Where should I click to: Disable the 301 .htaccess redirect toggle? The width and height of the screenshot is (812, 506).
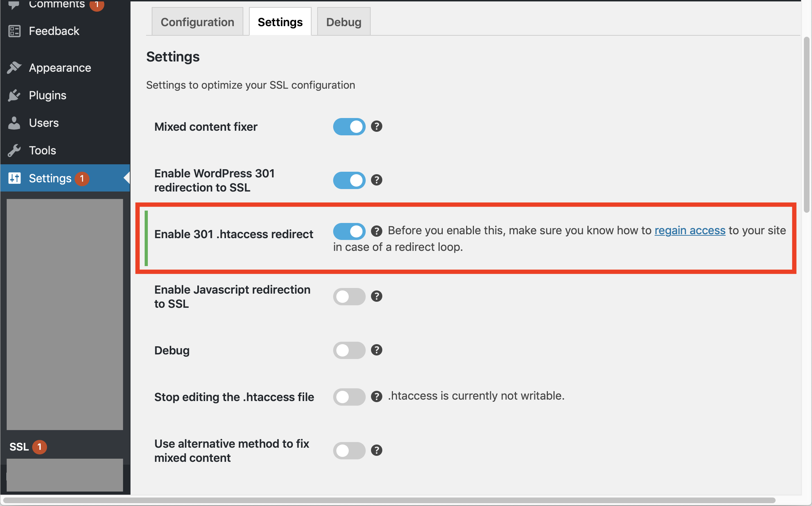click(x=349, y=232)
